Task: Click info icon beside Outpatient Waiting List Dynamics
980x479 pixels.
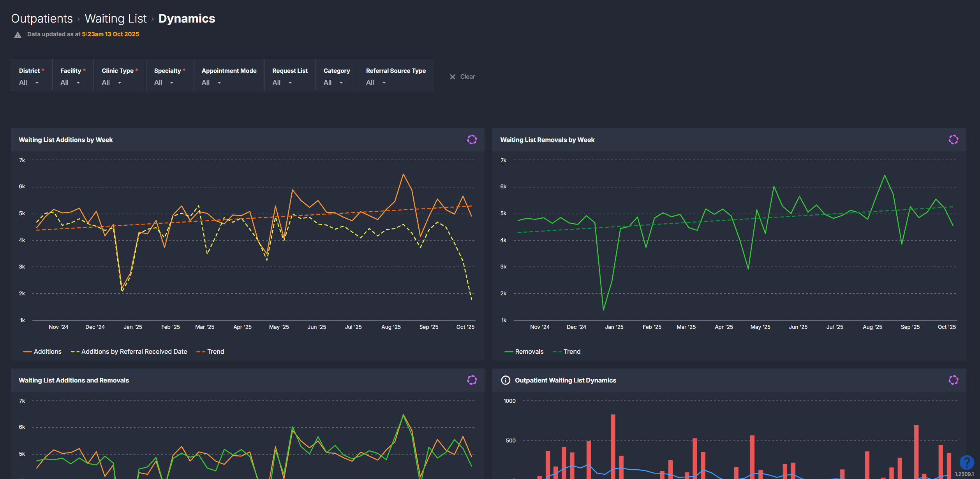Action: tap(506, 380)
